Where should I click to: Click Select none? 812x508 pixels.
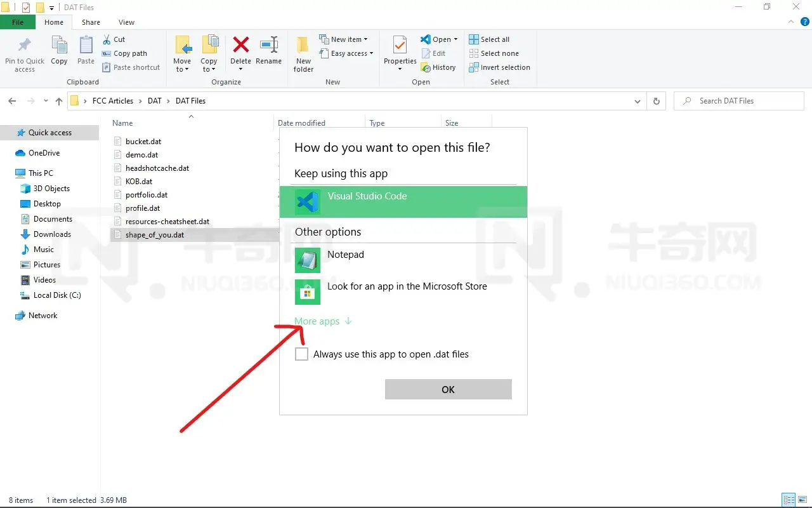[x=494, y=53]
